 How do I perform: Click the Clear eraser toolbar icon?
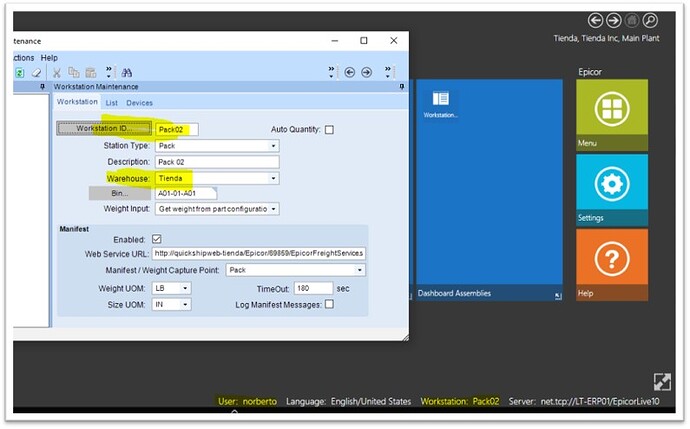tap(36, 73)
